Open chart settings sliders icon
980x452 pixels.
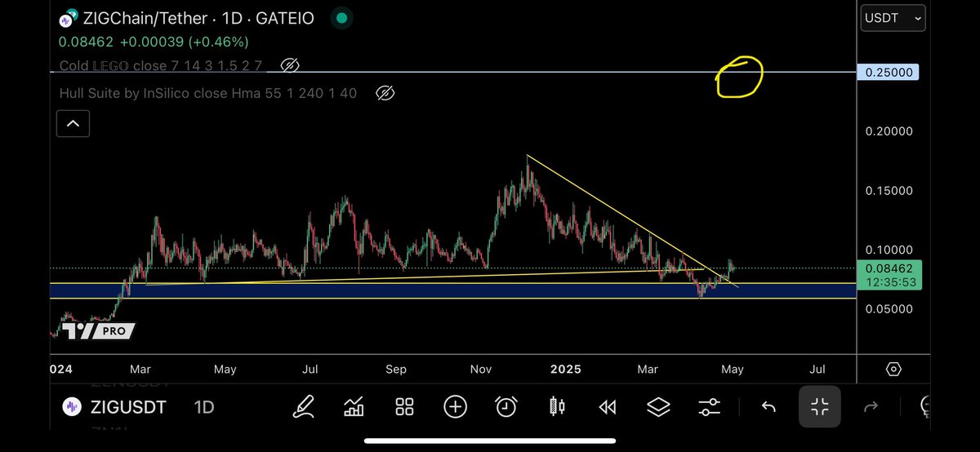point(710,405)
